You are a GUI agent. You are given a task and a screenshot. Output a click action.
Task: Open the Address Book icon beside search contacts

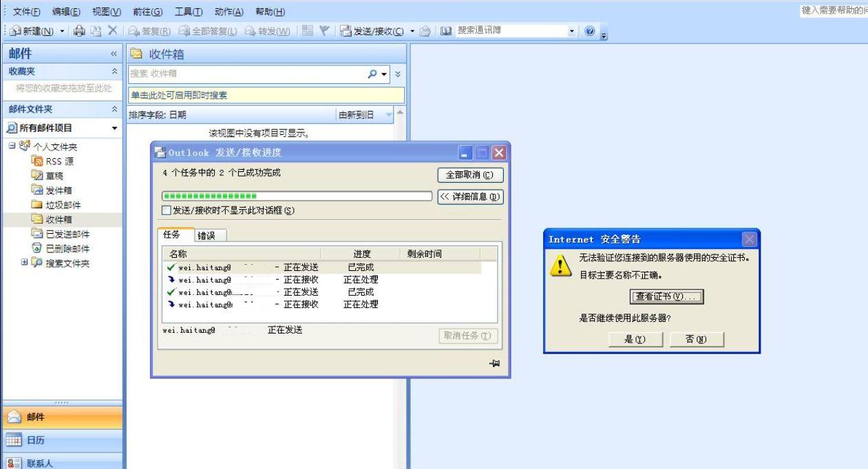[x=446, y=32]
